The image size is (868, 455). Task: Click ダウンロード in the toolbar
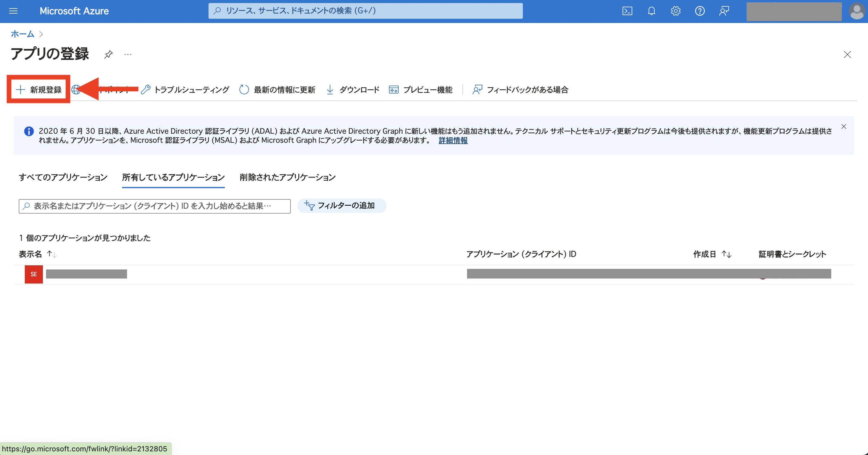353,90
